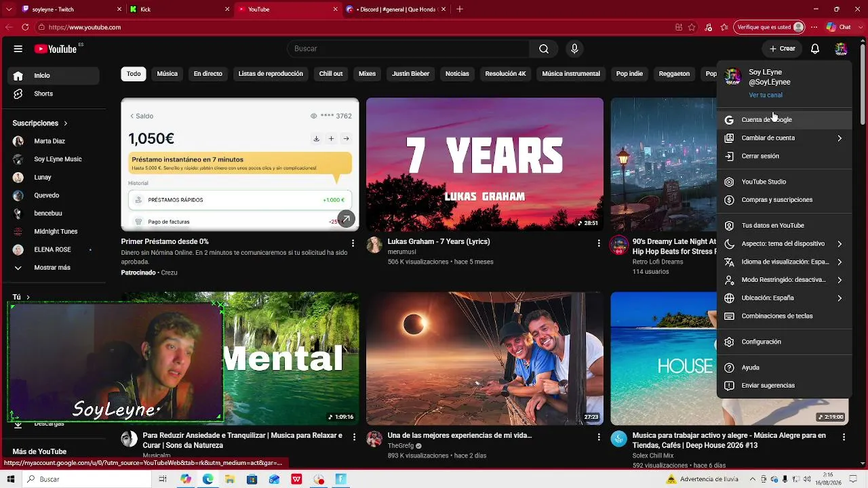This screenshot has width=868, height=488.
Task: Open Ayuda from the account menu
Action: [784, 367]
